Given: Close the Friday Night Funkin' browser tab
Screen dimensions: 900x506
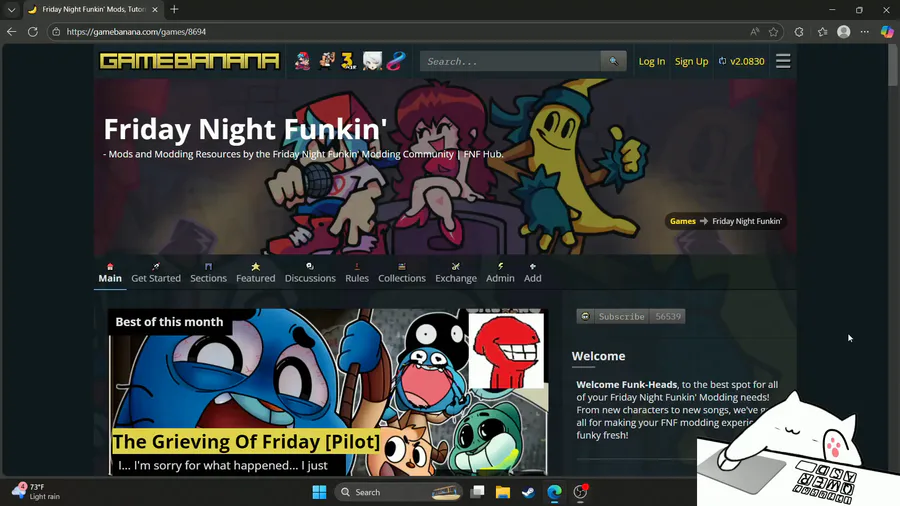Looking at the screenshot, I should (155, 10).
